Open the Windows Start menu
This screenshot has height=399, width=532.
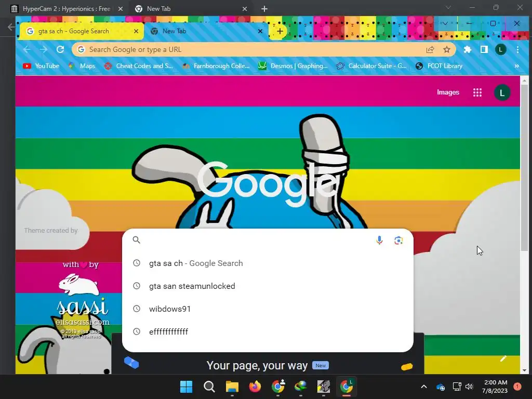[x=187, y=387]
